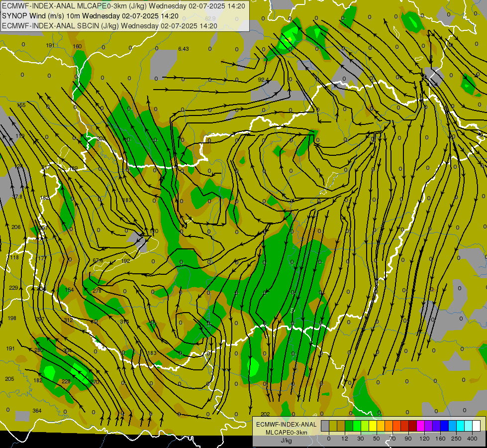
Task: Click the map value 278
Action: 97,291
